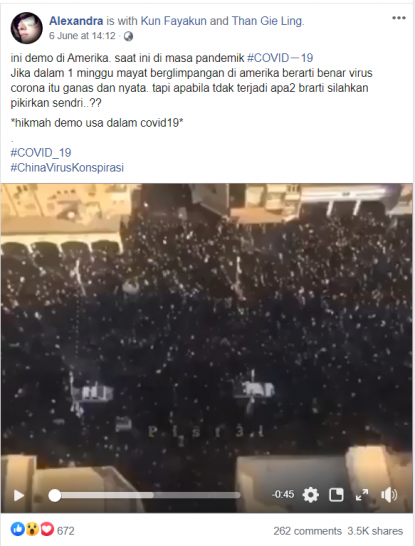Open Kun Fayakun's tagged profile
Screen dimensions: 415x546
173,21
